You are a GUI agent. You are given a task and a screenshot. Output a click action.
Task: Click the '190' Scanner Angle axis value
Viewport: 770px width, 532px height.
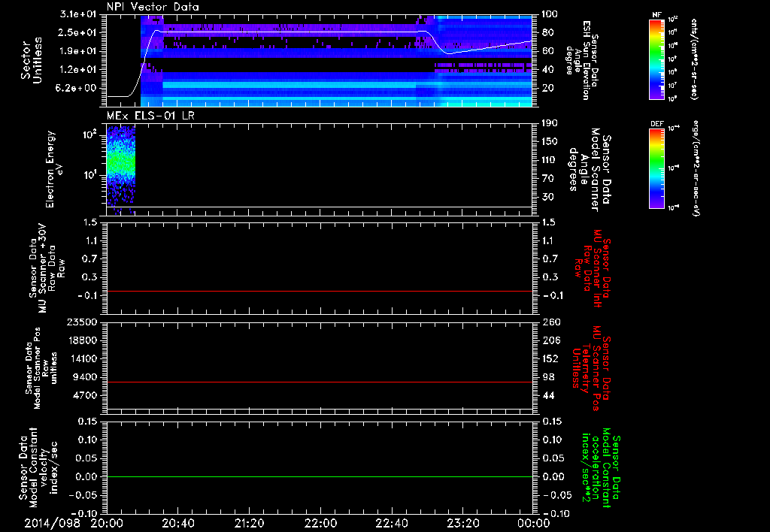tap(549, 123)
